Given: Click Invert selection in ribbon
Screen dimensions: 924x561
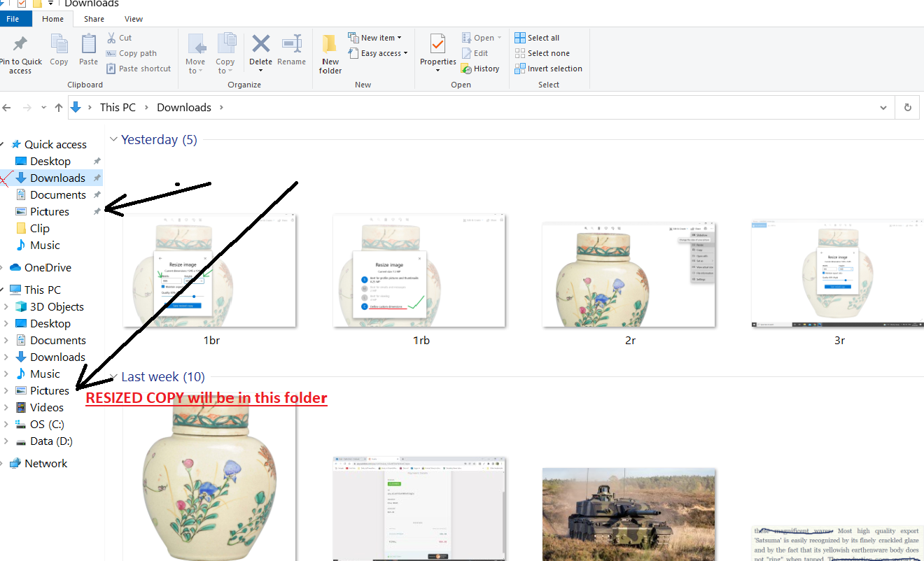Looking at the screenshot, I should click(520, 69).
